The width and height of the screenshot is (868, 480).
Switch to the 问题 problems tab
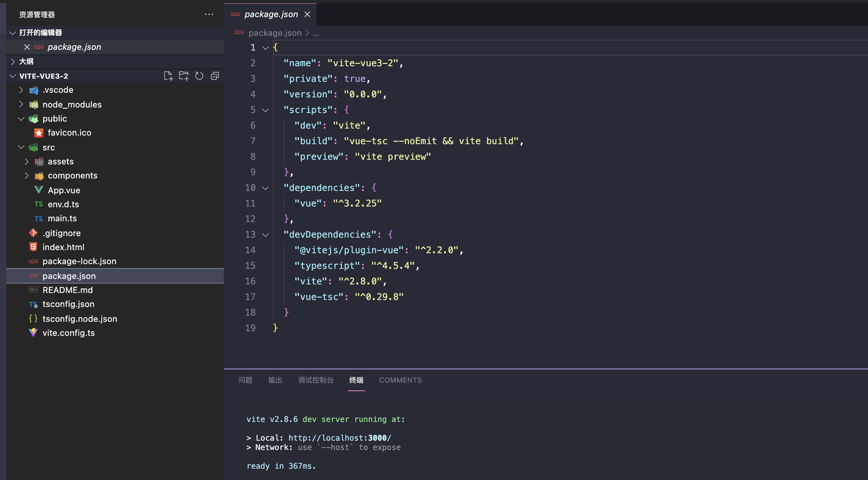245,380
